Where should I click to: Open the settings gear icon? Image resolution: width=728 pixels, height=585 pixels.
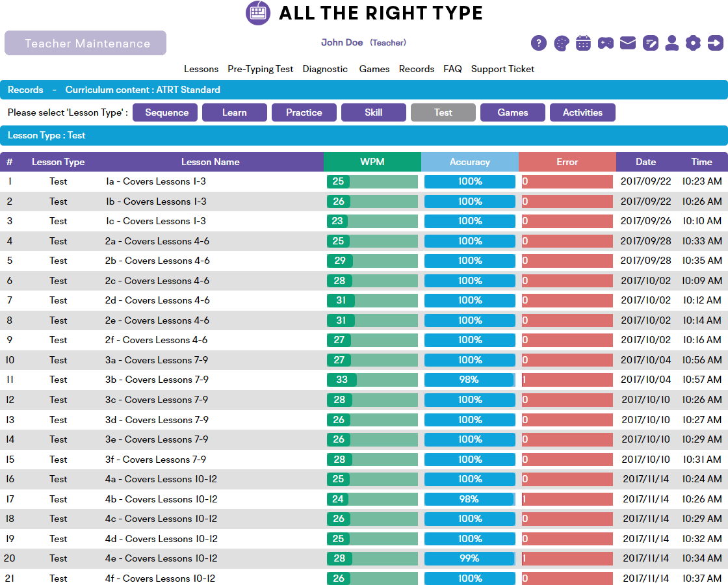pos(693,43)
